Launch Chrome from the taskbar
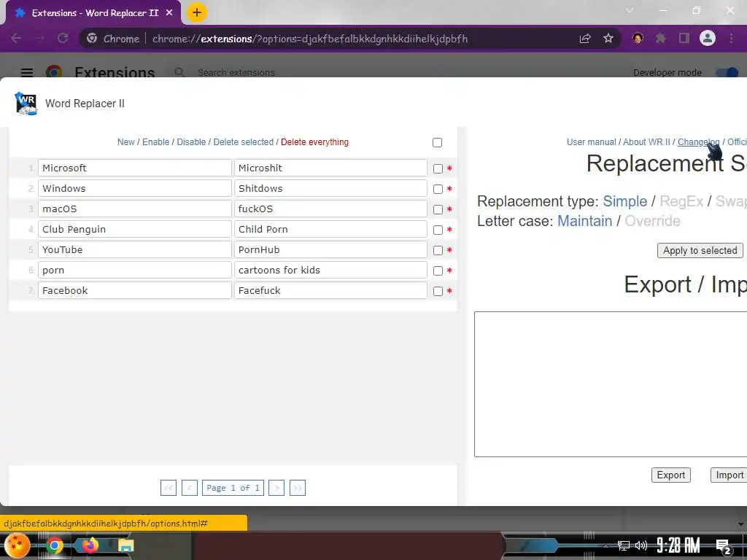This screenshot has height=560, width=747. [x=54, y=545]
